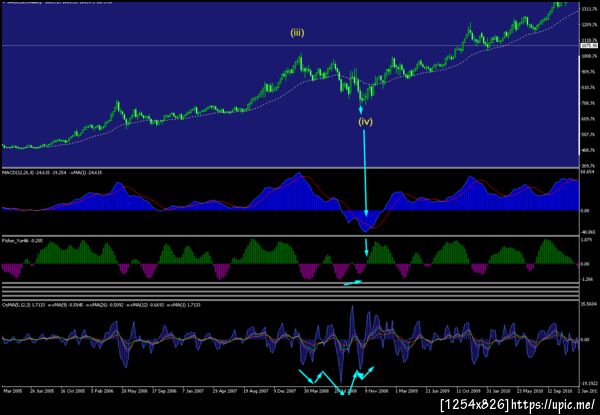Click the 7 Jan 2007 date label
This screenshot has height=415, width=600.
pos(193,391)
